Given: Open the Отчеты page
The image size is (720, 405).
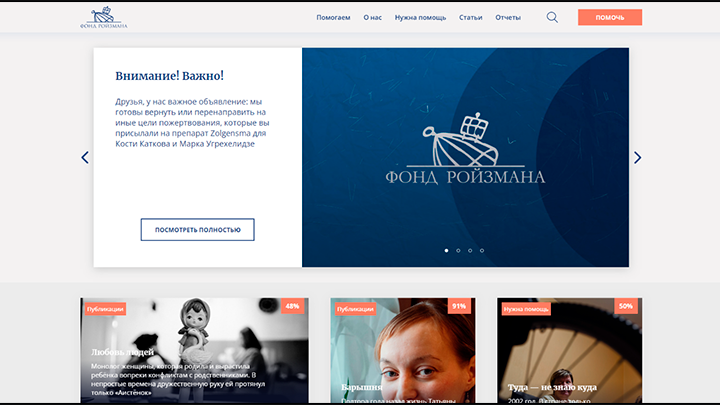Looking at the screenshot, I should (x=508, y=17).
